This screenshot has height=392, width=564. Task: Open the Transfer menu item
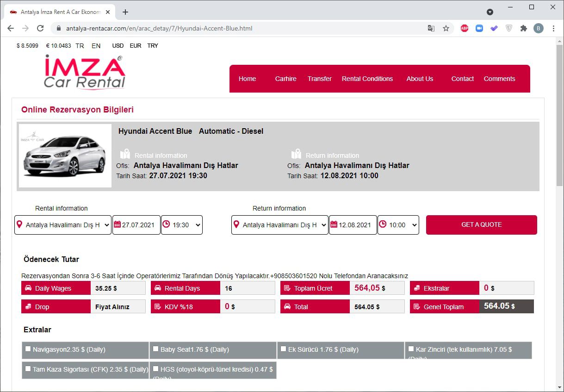(x=320, y=79)
